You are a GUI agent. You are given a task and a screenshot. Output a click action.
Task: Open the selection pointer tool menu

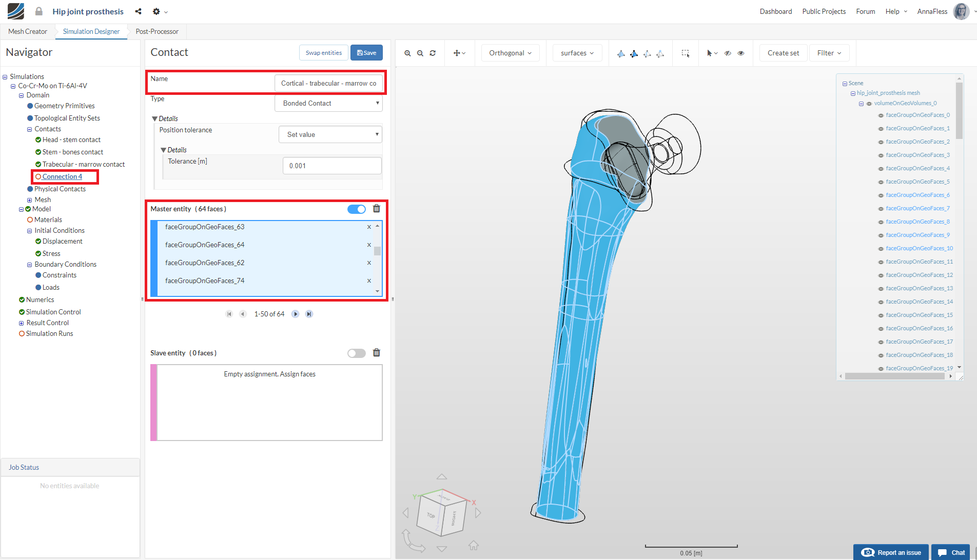click(x=712, y=53)
